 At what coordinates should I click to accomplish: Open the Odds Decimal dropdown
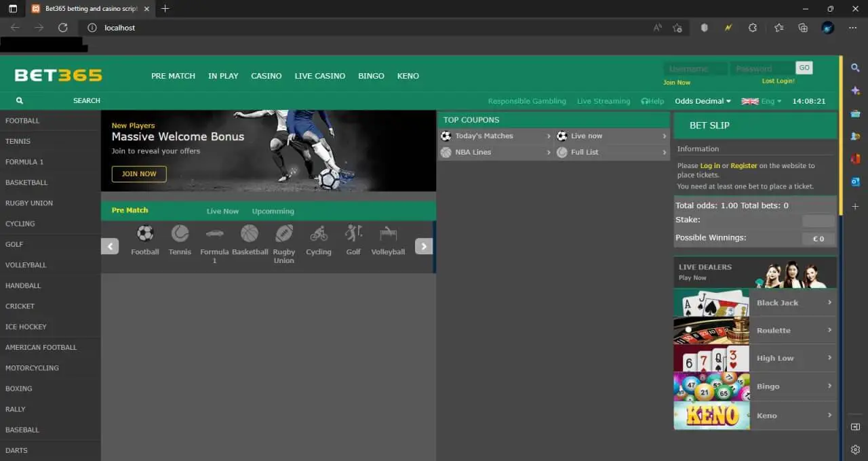pos(703,101)
